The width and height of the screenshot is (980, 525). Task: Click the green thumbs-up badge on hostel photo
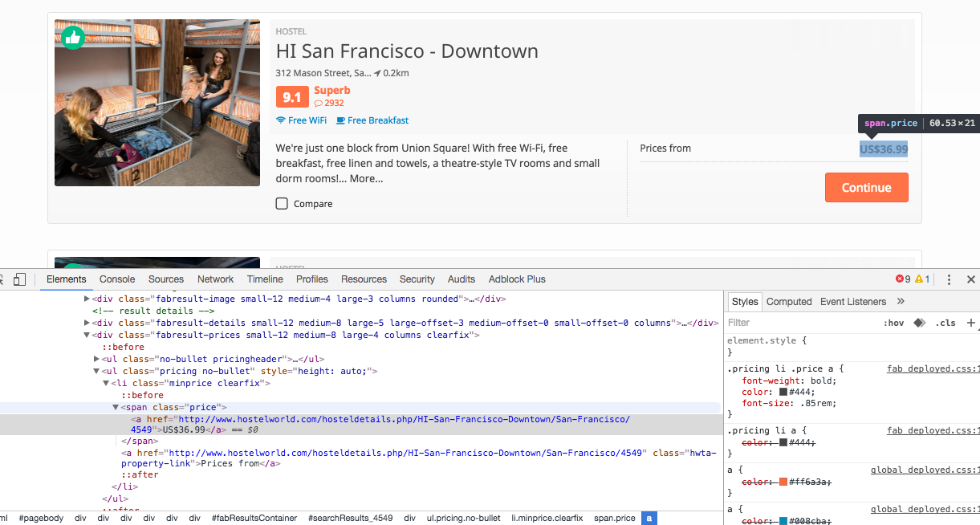[73, 37]
